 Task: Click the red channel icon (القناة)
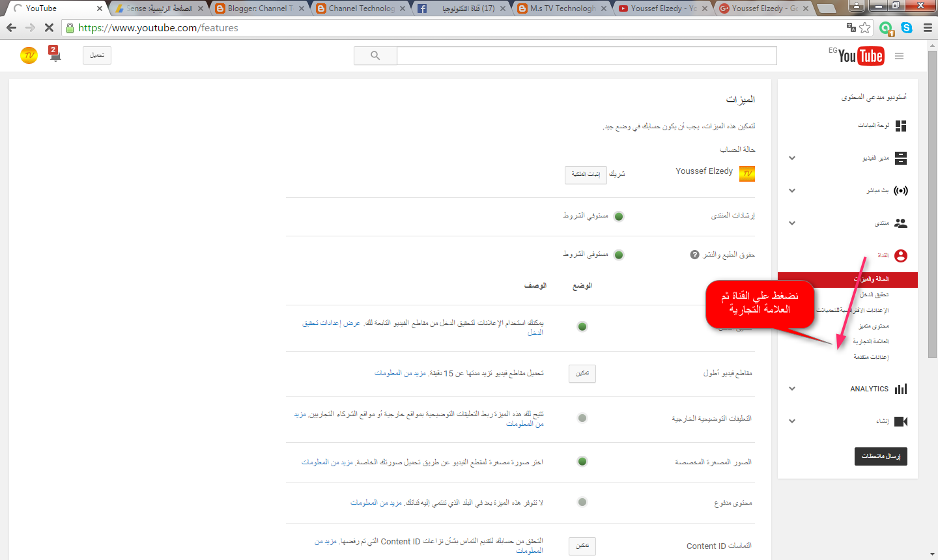901,256
